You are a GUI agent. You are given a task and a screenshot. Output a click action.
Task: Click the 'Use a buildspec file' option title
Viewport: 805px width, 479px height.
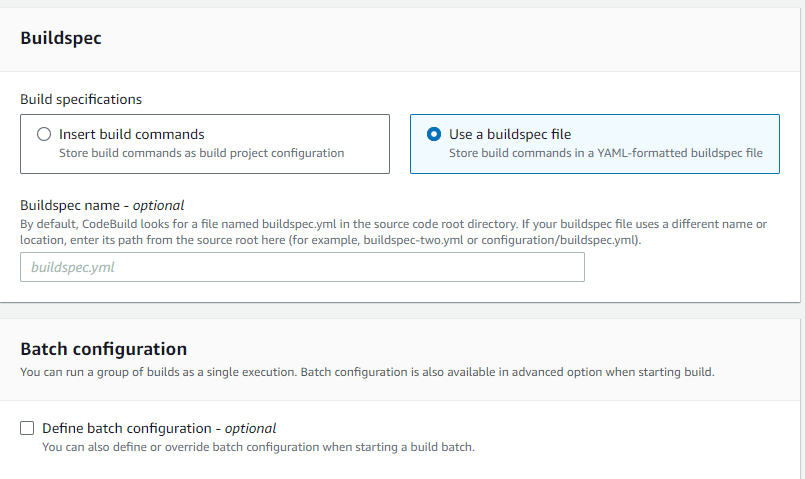[510, 134]
